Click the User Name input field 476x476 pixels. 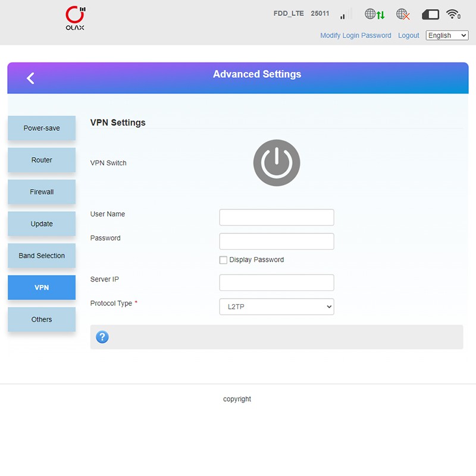tap(277, 217)
